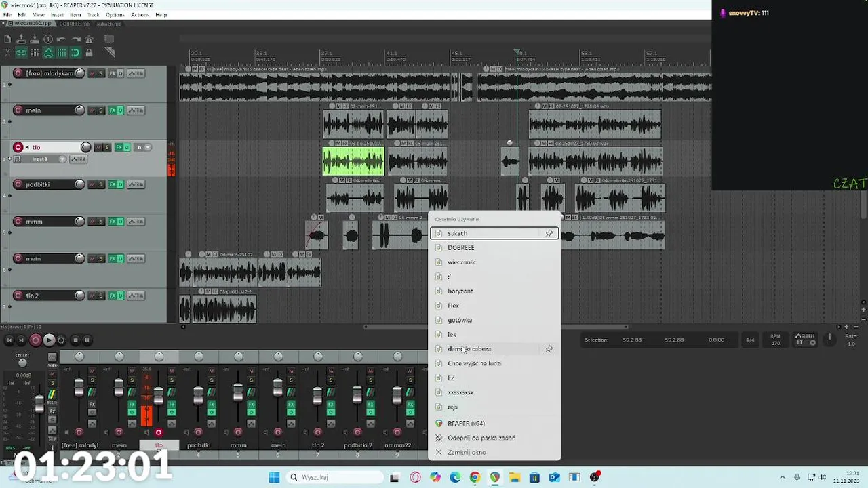Arm the nmmm22 mixer channel record button
Viewport: 868px width, 488px height.
click(x=397, y=432)
